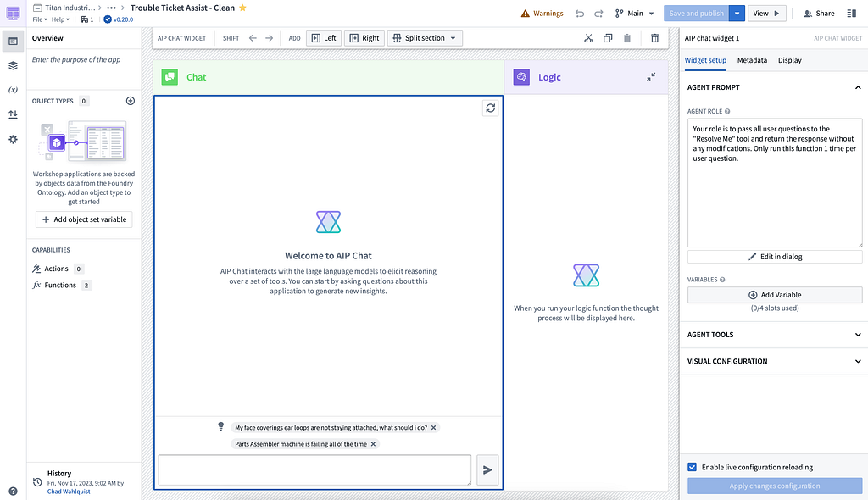Add a section to the Right

tap(364, 38)
